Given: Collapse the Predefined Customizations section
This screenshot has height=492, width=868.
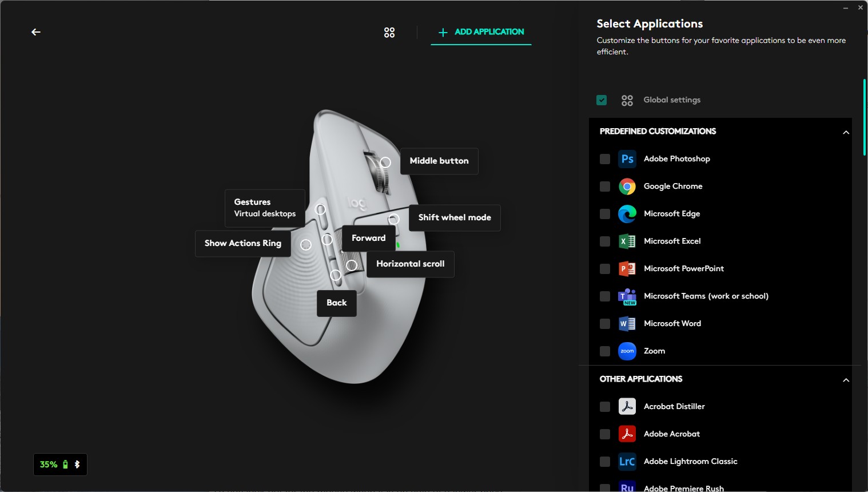Looking at the screenshot, I should (846, 132).
